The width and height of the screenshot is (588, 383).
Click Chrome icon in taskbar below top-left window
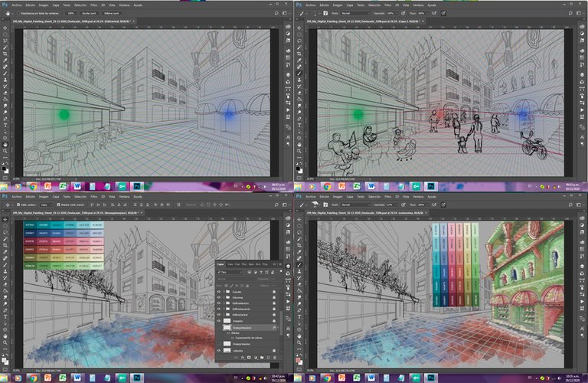click(33, 186)
